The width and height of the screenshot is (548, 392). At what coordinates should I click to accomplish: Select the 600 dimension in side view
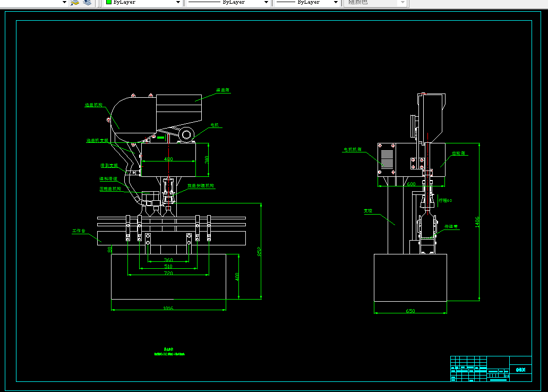pos(412,184)
